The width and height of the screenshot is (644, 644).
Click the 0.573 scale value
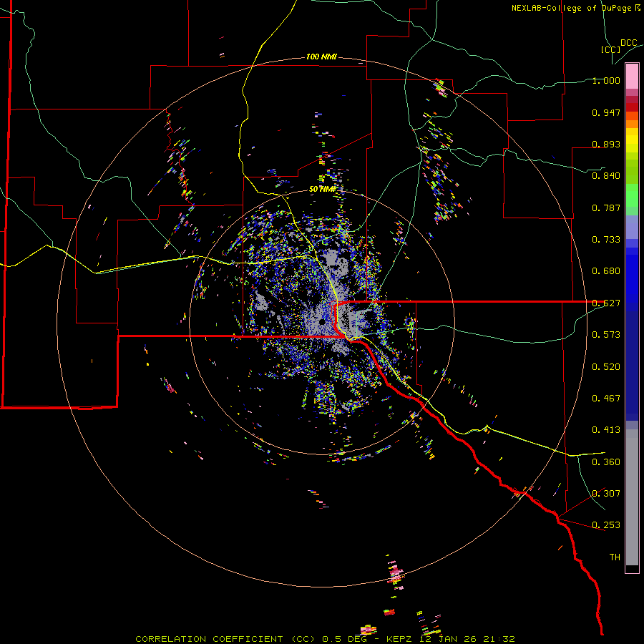606,335
